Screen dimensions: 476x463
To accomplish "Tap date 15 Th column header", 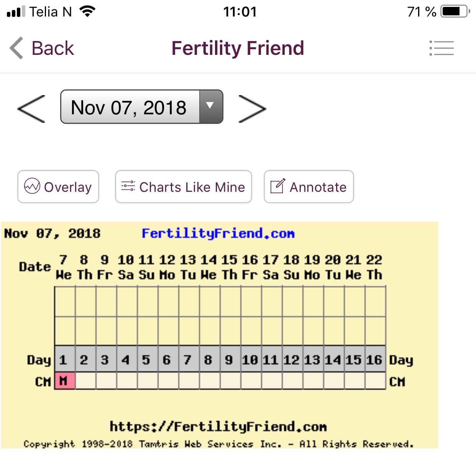I will (230, 267).
